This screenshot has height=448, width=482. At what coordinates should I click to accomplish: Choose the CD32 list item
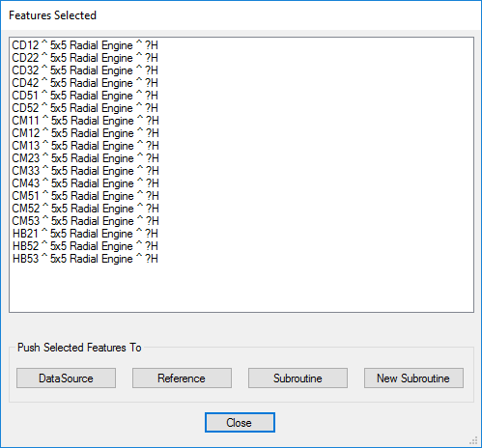pyautogui.click(x=85, y=70)
